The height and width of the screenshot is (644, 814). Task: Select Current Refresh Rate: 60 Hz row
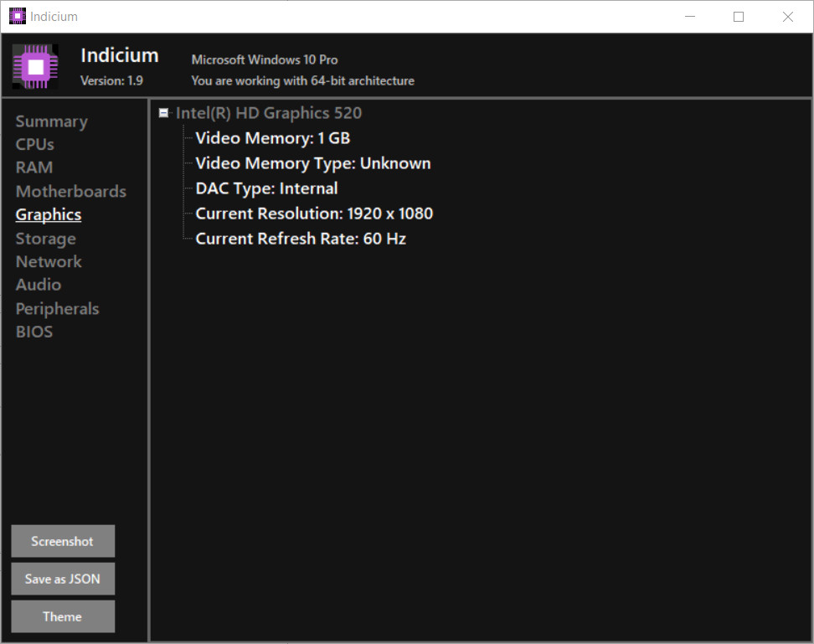(x=301, y=239)
